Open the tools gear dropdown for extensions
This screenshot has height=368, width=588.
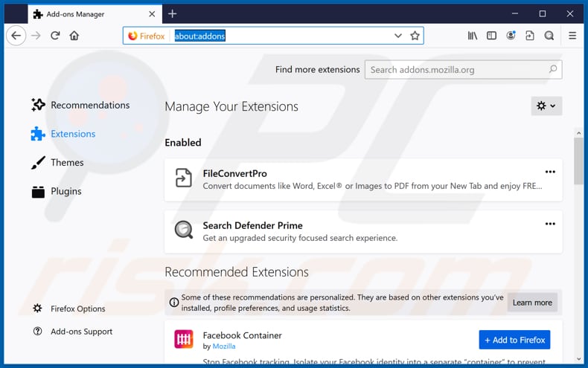click(x=546, y=106)
